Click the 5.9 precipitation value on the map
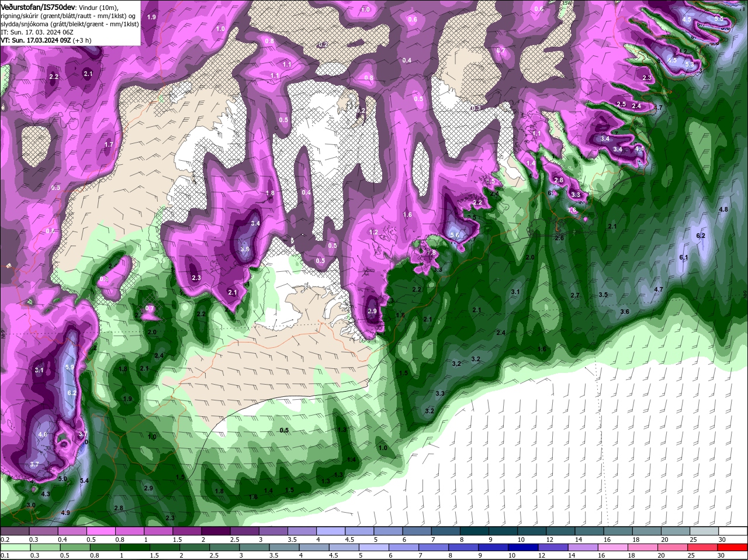 pyautogui.click(x=70, y=367)
